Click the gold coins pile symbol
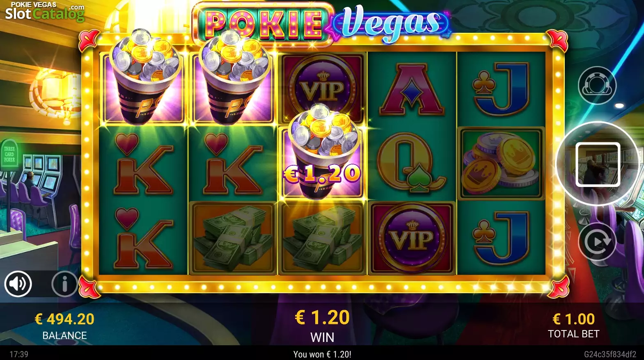Viewport: 644px width, 360px height. [501, 163]
